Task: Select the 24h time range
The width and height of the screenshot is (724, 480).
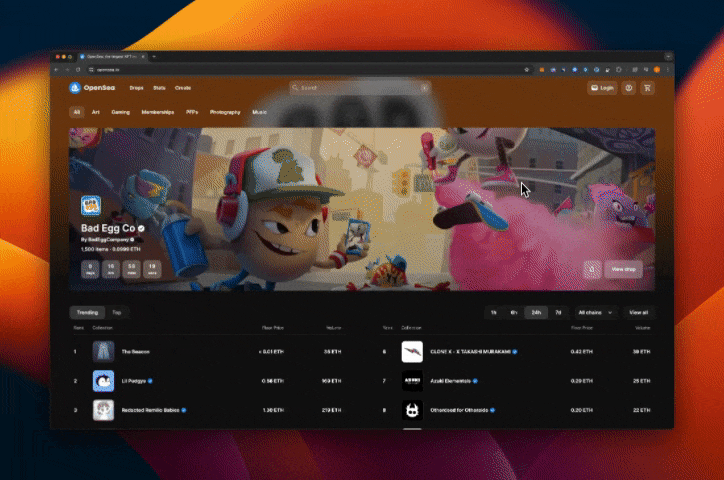Action: [x=536, y=312]
